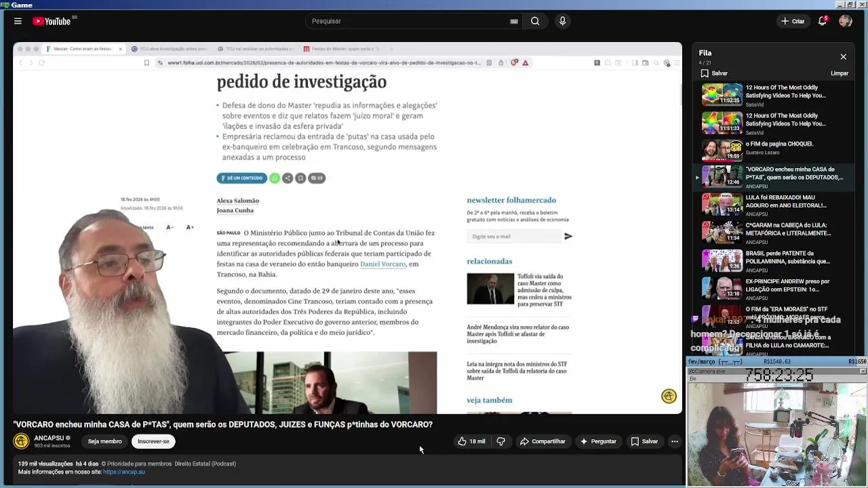Open ANCAPSU channel name link
868x488 pixels.
50,438
